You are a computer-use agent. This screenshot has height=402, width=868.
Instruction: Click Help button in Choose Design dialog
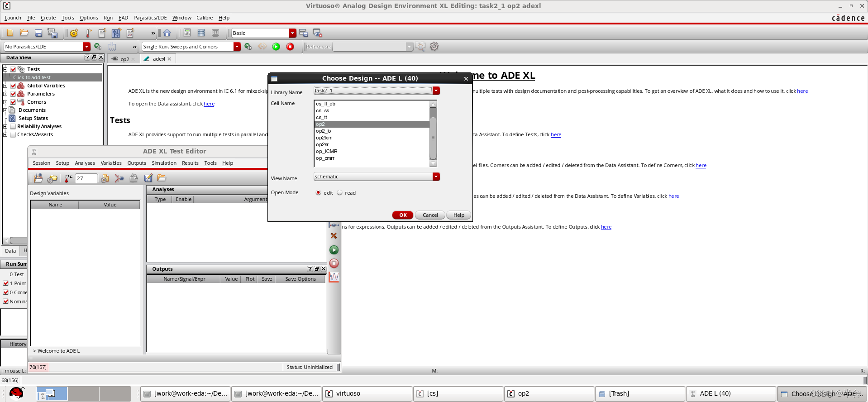tap(458, 215)
